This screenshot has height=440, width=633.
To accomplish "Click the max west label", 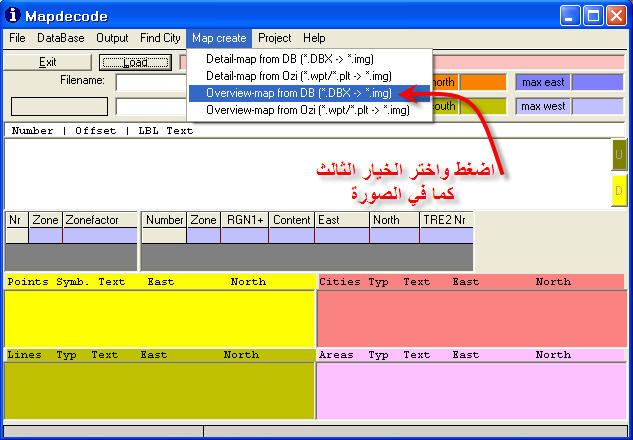I will (x=543, y=107).
